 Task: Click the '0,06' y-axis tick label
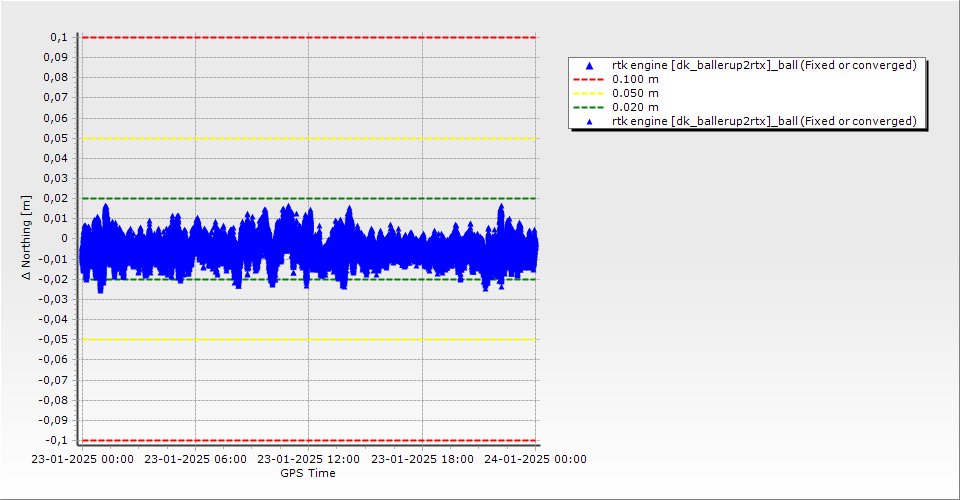click(x=56, y=118)
